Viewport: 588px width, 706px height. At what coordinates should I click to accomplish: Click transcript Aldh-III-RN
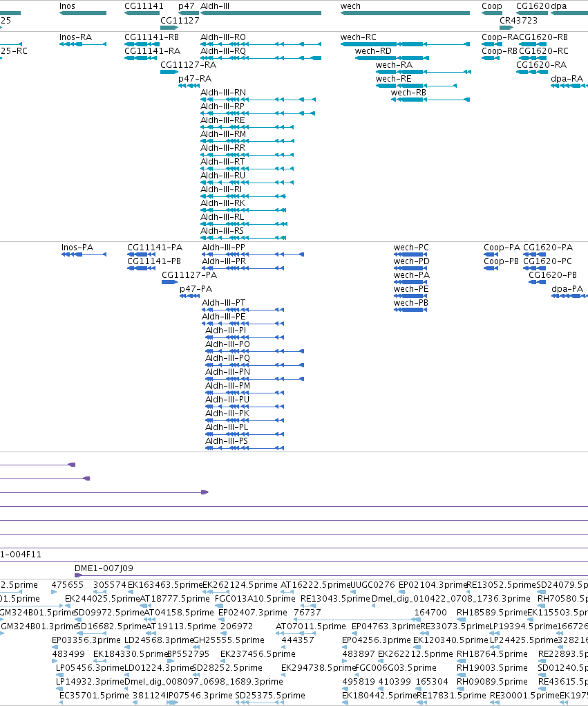tap(258, 100)
